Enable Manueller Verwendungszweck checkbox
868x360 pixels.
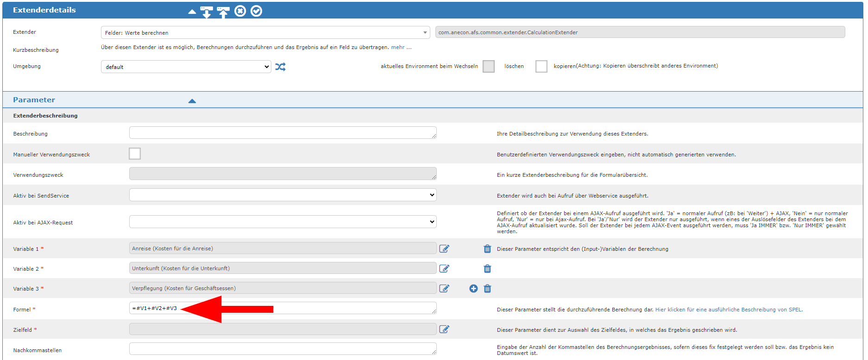135,154
